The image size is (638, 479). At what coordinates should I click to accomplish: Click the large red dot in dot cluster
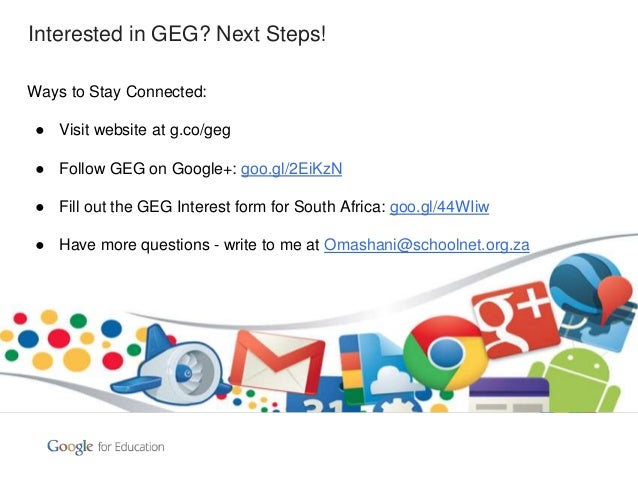(x=59, y=338)
